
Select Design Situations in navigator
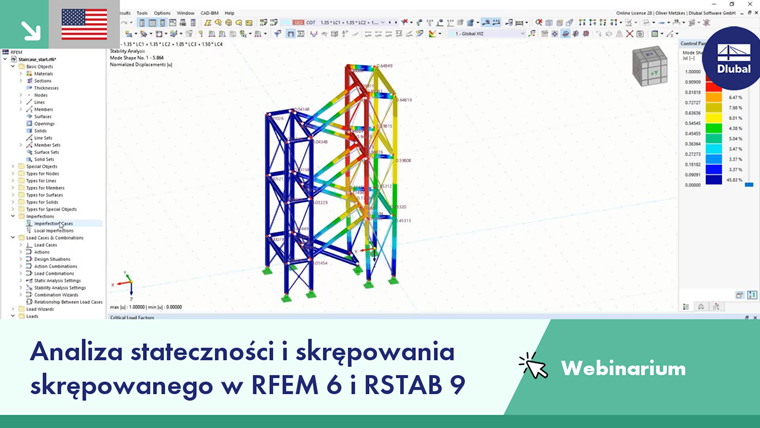[x=52, y=259]
